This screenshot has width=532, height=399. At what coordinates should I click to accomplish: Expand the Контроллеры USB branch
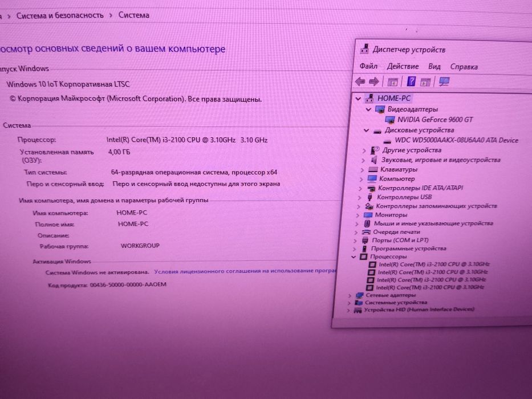point(359,197)
